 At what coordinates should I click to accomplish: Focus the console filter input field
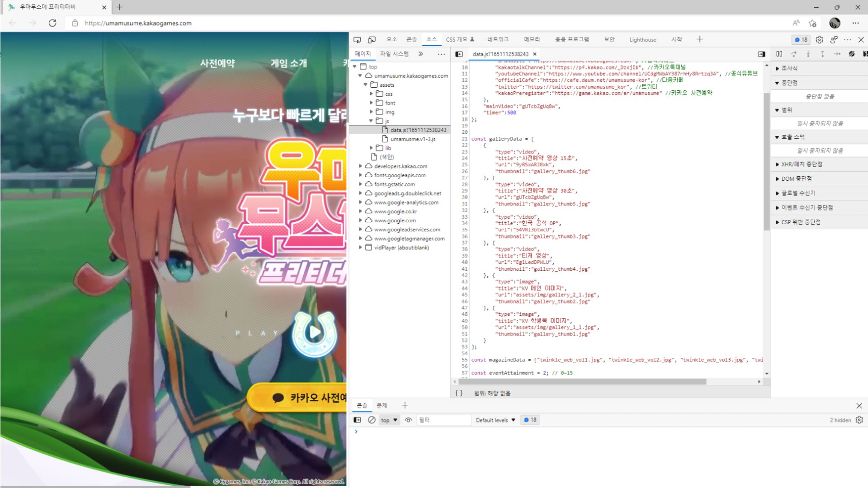tap(443, 420)
